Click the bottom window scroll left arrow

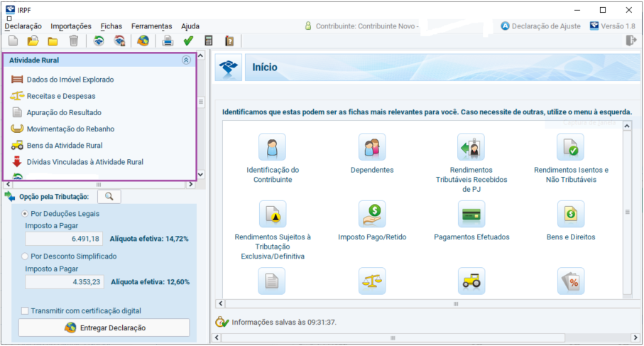pyautogui.click(x=217, y=337)
